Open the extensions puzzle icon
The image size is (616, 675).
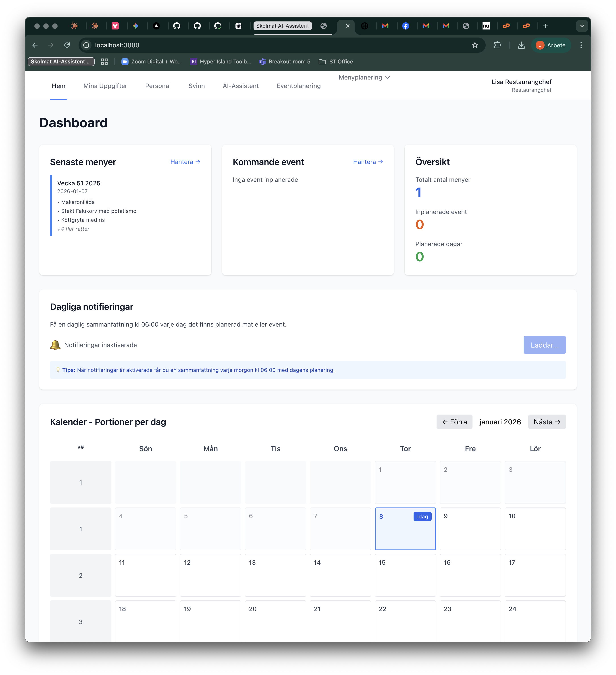497,45
